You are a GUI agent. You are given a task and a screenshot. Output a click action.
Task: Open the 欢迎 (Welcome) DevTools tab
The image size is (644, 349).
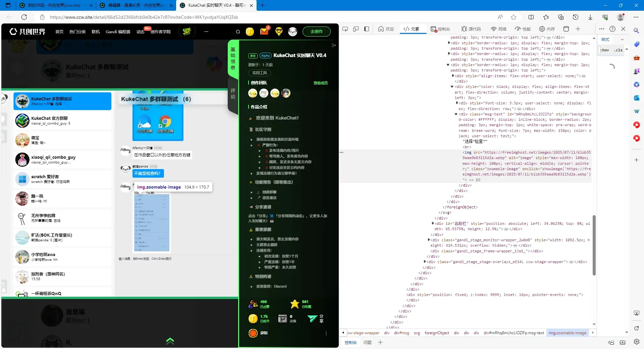coord(386,29)
